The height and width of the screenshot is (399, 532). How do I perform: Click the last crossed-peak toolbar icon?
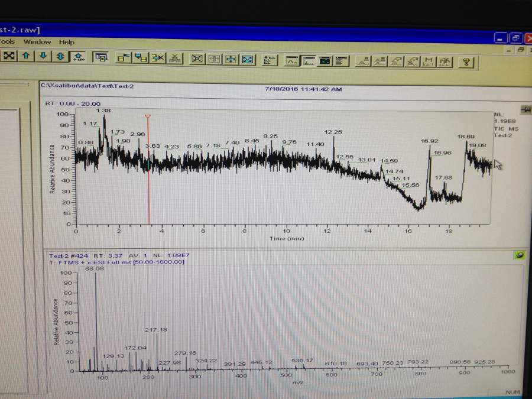[x=445, y=63]
